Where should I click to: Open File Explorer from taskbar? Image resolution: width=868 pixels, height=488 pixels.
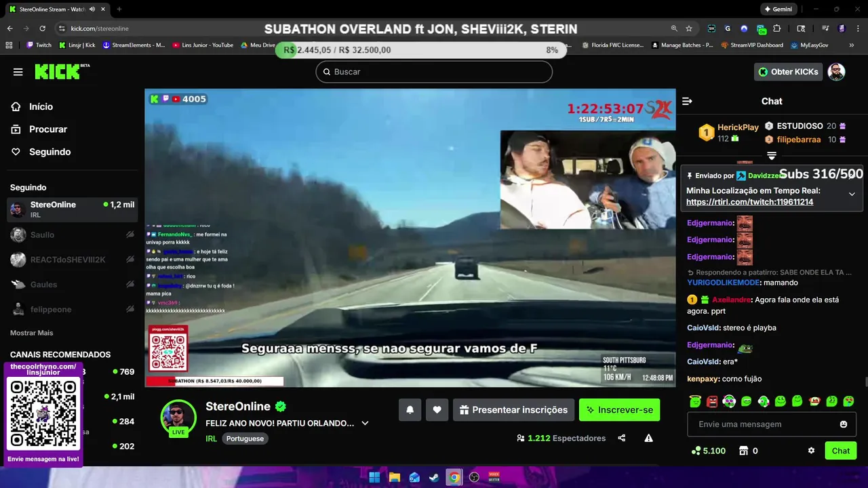(x=394, y=477)
